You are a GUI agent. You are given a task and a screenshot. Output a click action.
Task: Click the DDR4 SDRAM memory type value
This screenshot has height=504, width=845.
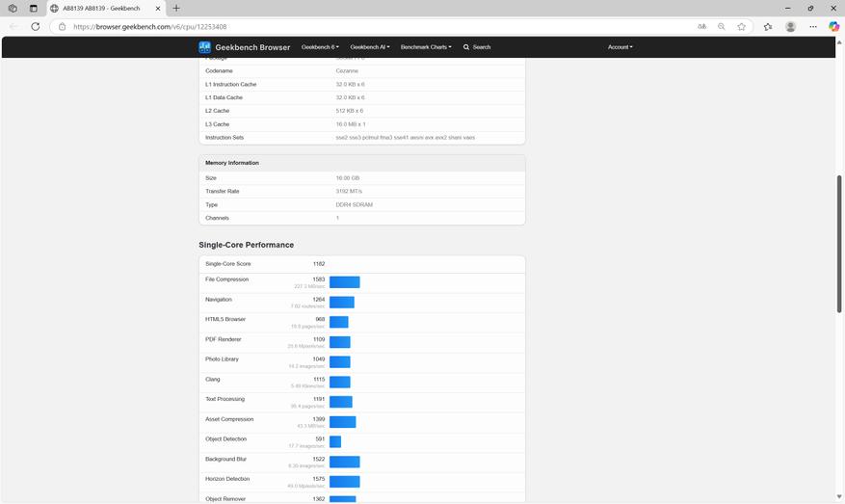tap(354, 205)
